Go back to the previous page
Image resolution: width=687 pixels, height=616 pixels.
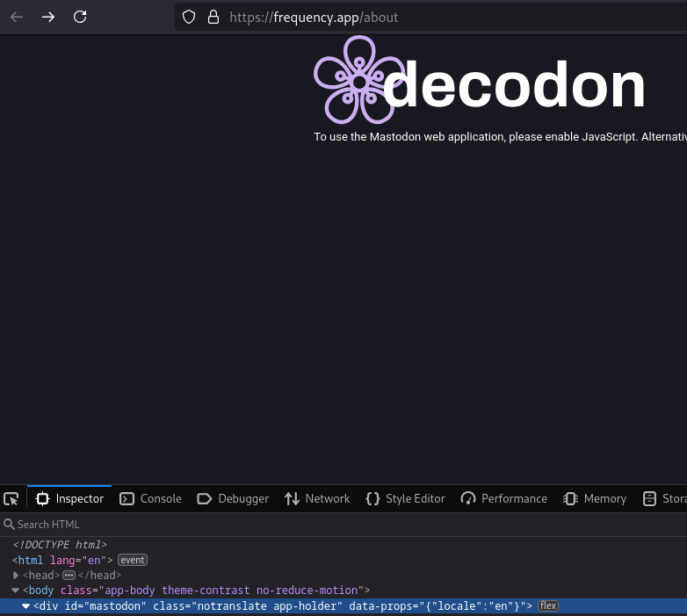click(x=17, y=17)
